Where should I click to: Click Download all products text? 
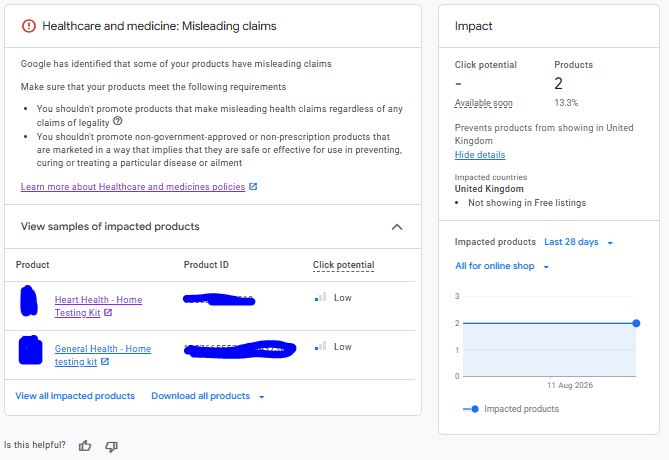(x=201, y=396)
